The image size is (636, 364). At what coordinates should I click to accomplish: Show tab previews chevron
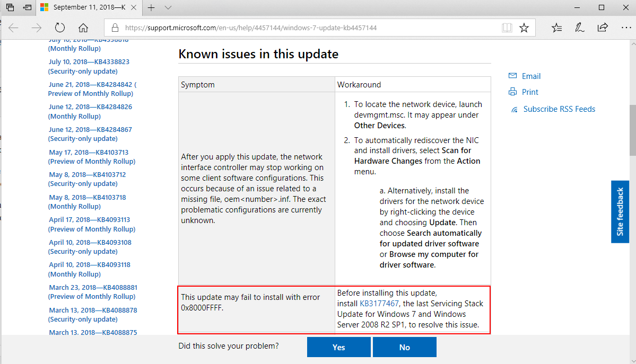[168, 7]
